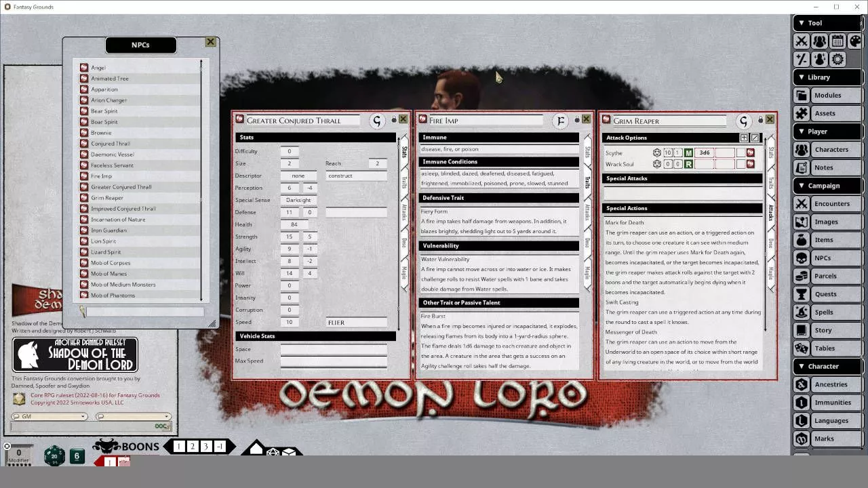Click the NPCs list scrollbar
Viewport: 868px width, 488px height.
coord(201,180)
